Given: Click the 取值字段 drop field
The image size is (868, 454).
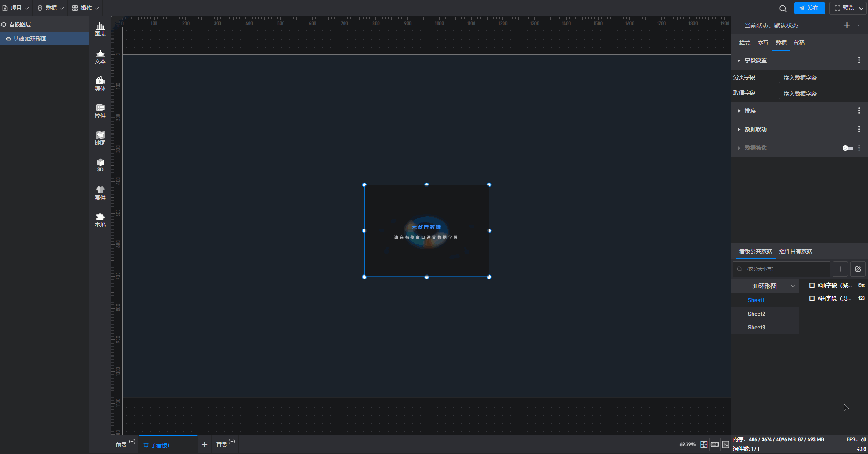Looking at the screenshot, I should (x=821, y=94).
